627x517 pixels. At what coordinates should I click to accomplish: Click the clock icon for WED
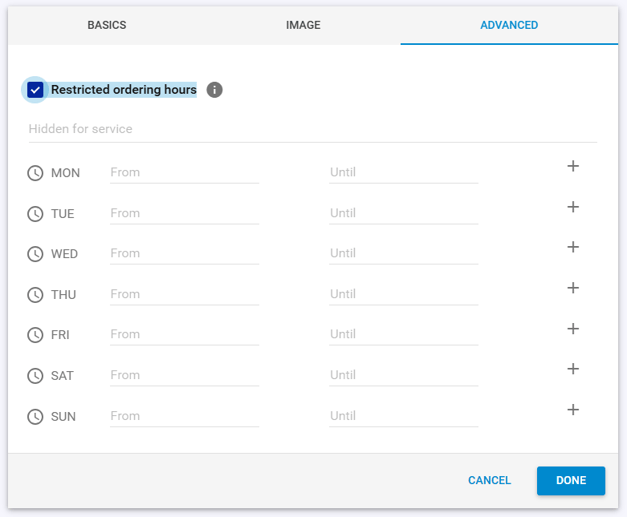pos(35,254)
